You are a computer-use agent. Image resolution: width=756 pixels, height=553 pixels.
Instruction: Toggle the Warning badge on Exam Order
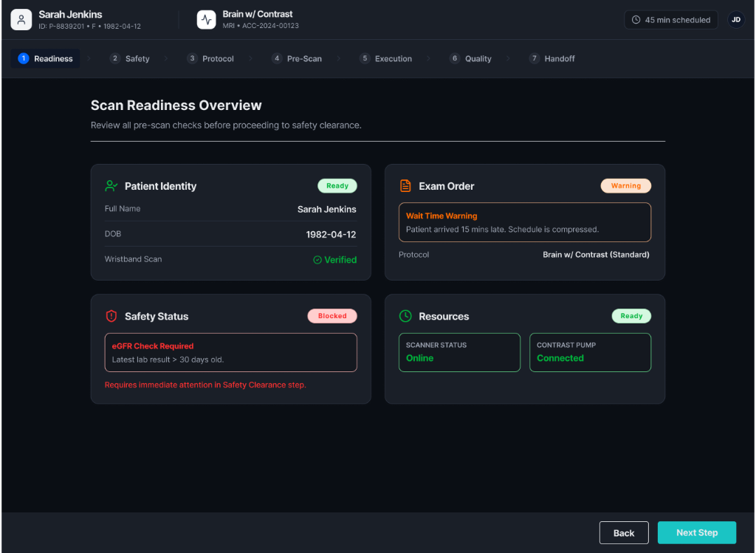pyautogui.click(x=625, y=185)
